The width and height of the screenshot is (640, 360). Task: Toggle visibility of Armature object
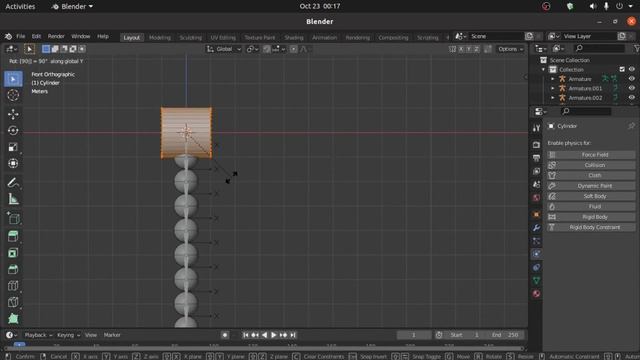631,79
